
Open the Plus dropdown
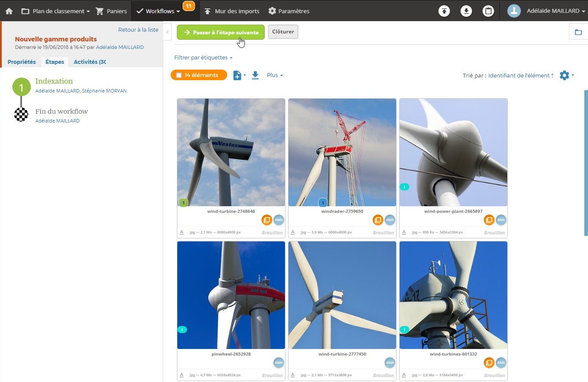(x=275, y=75)
